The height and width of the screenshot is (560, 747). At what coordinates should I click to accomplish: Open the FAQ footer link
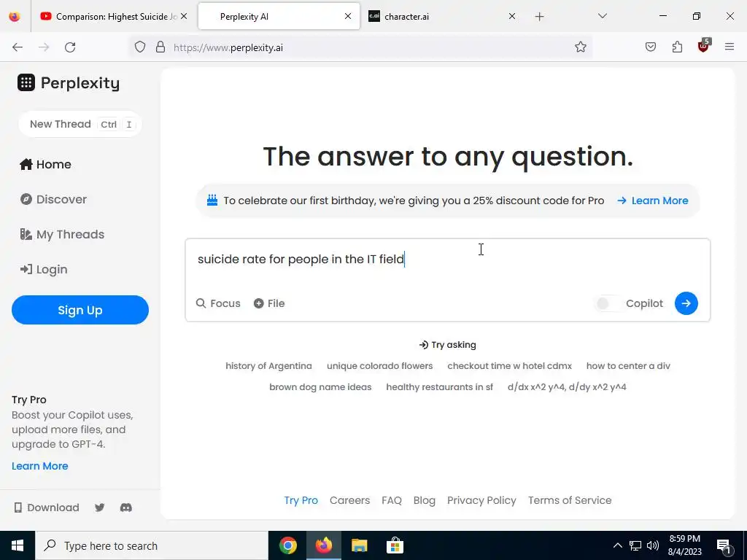(392, 500)
